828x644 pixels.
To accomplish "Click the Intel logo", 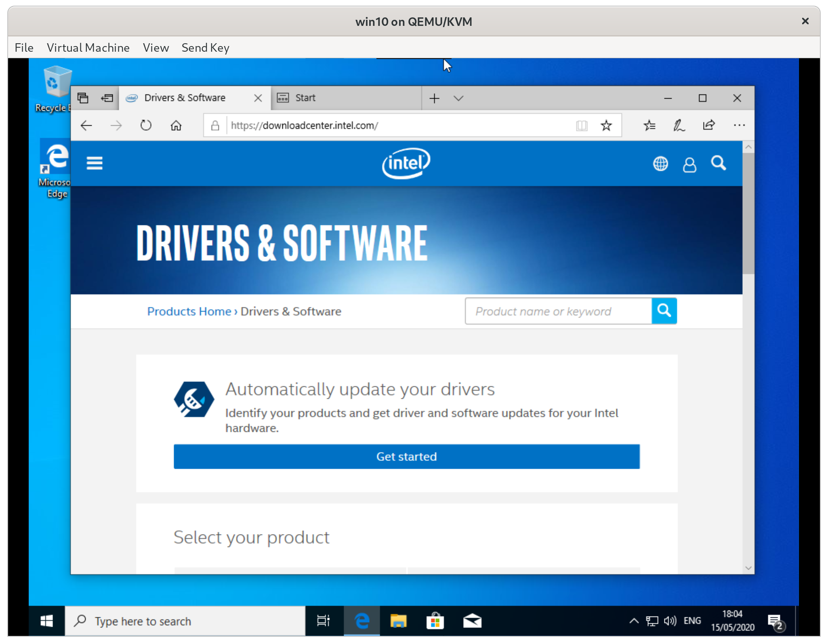I will coord(406,163).
